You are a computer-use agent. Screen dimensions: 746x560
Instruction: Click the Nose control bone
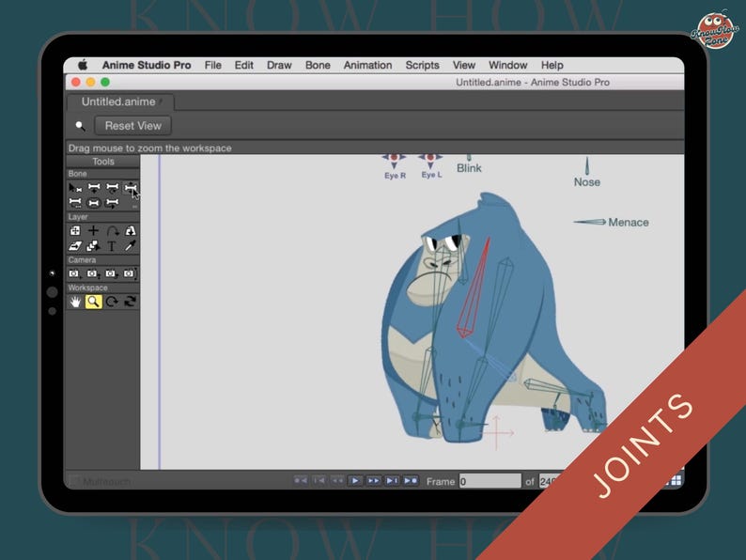coord(586,166)
